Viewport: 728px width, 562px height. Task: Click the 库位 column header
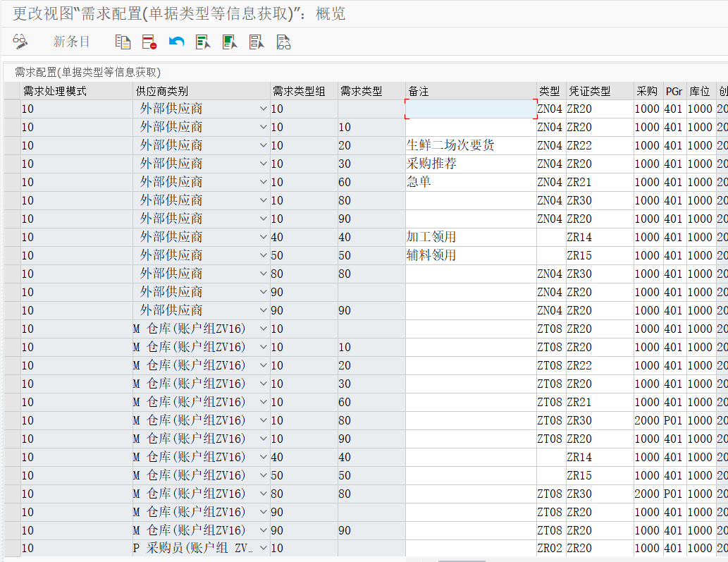pos(701,91)
